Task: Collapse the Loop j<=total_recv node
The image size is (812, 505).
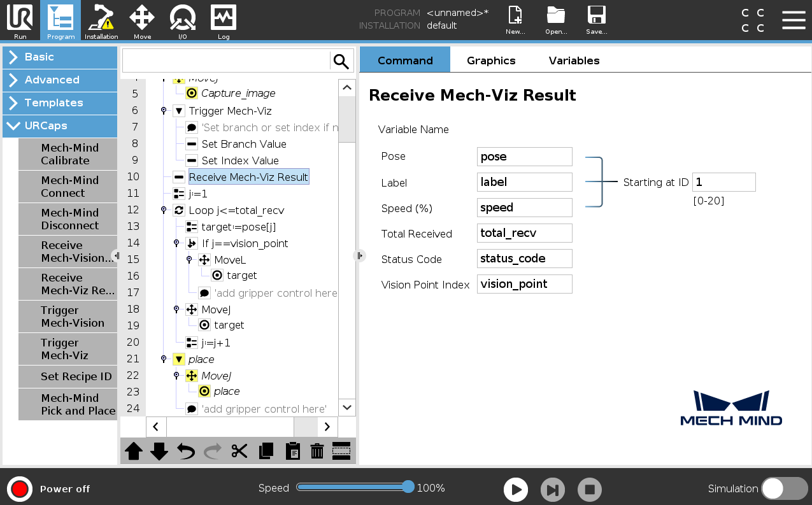Action: point(164,210)
